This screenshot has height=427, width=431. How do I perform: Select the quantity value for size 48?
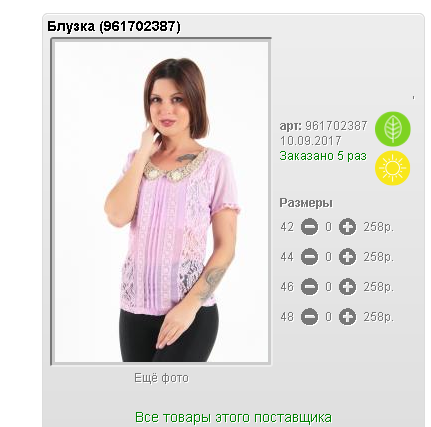328,317
